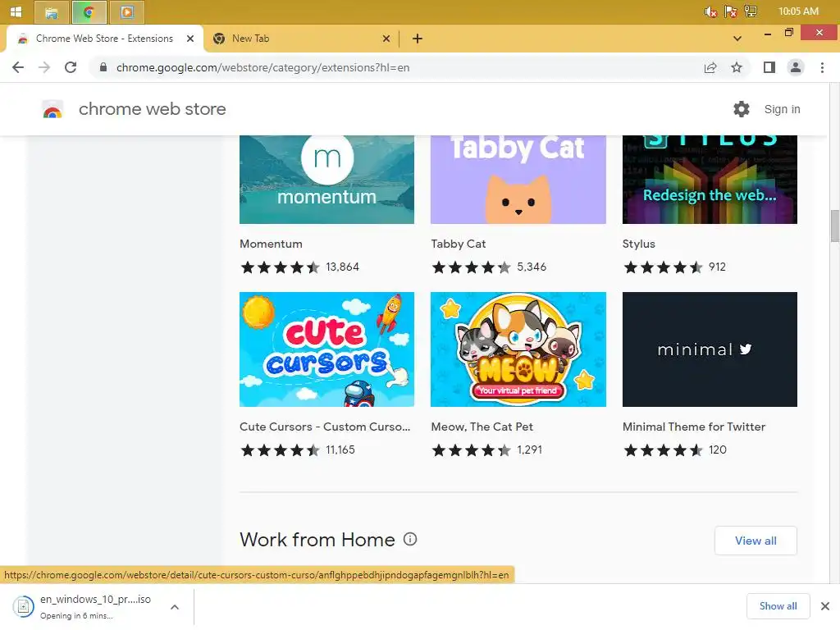
Task: Open Minimal Theme for Twitter thumbnail
Action: click(x=710, y=349)
